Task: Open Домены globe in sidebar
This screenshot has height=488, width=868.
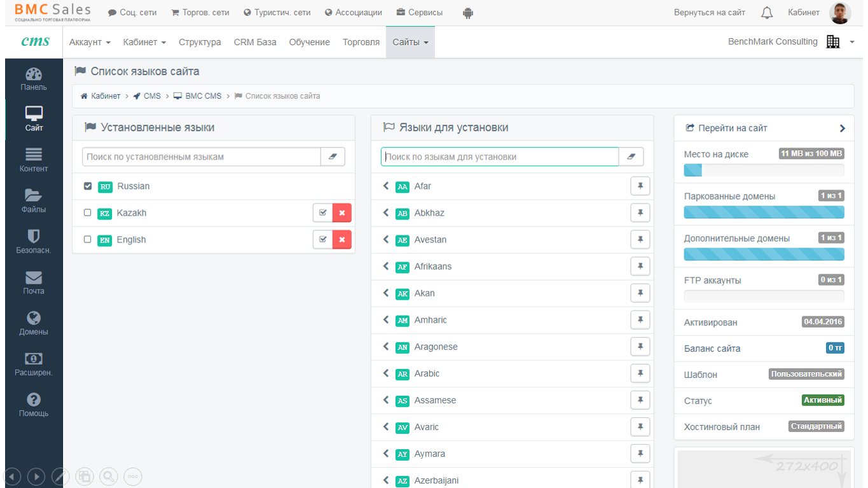Action: click(x=34, y=323)
